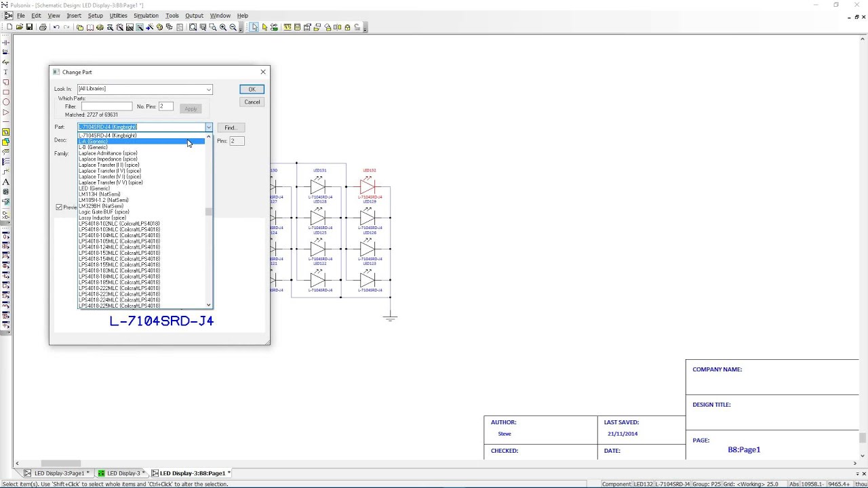This screenshot has height=488, width=868.
Task: Select the circle shape tool
Action: pos(5,102)
